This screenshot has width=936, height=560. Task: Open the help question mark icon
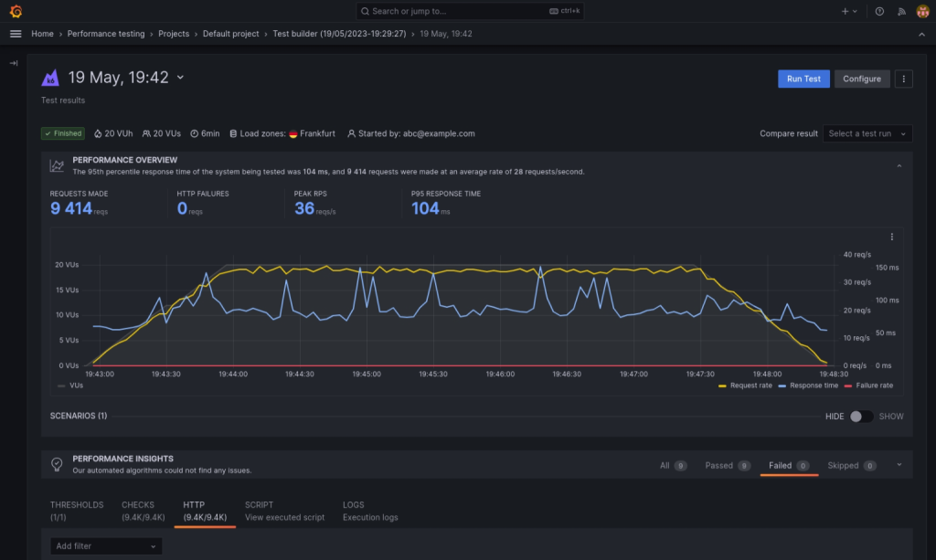[x=879, y=11]
